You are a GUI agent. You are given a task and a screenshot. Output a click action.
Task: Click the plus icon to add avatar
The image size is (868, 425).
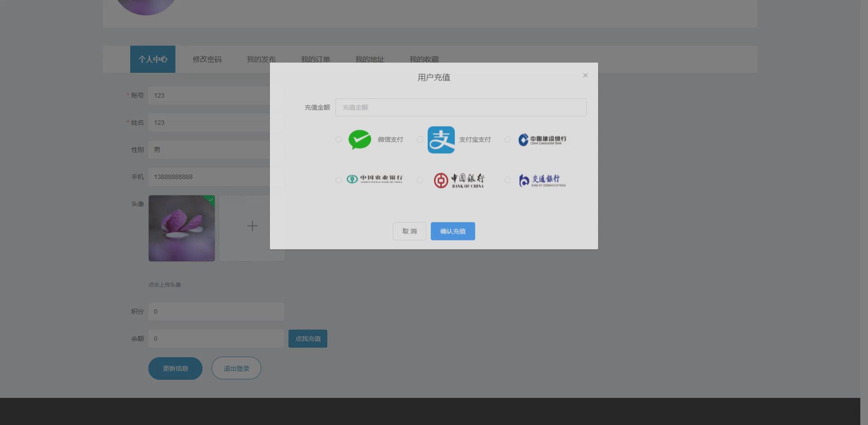(252, 226)
